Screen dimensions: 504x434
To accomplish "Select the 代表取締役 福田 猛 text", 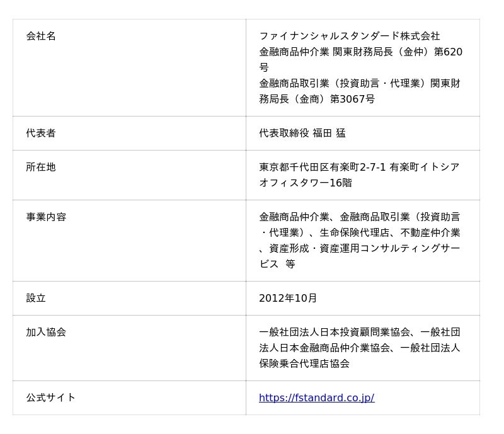I will 302,134.
